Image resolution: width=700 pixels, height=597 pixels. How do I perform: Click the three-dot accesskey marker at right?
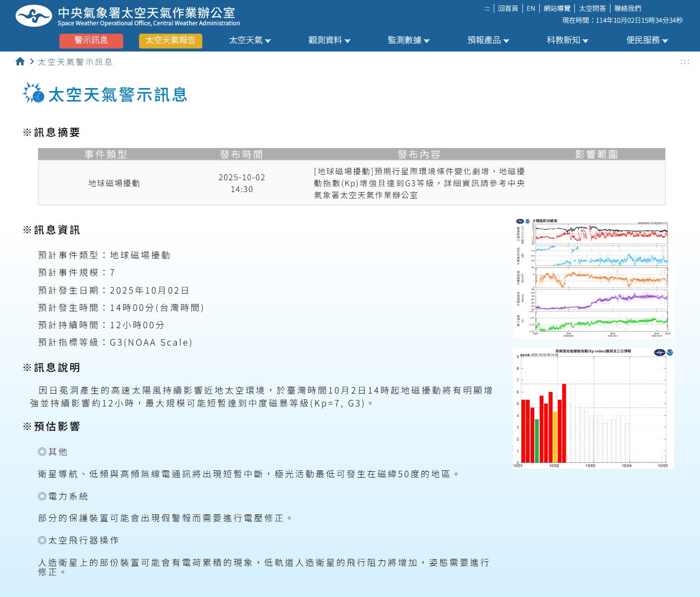[x=684, y=62]
